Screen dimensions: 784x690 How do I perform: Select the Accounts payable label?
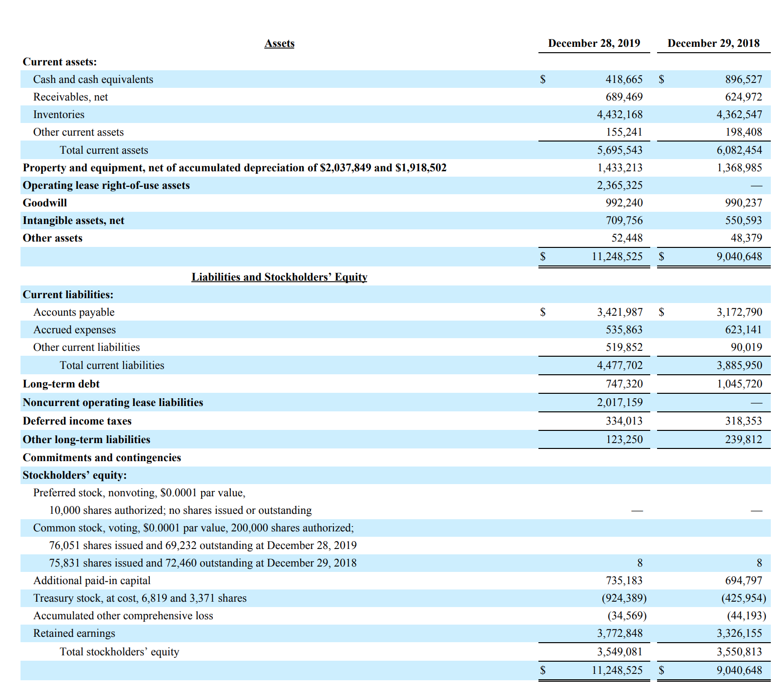pos(74,312)
